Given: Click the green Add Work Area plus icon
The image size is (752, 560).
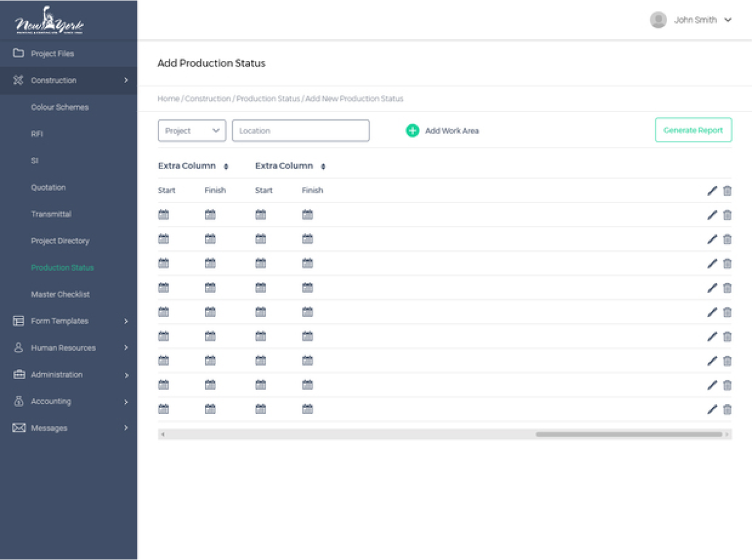Looking at the screenshot, I should pyautogui.click(x=412, y=130).
